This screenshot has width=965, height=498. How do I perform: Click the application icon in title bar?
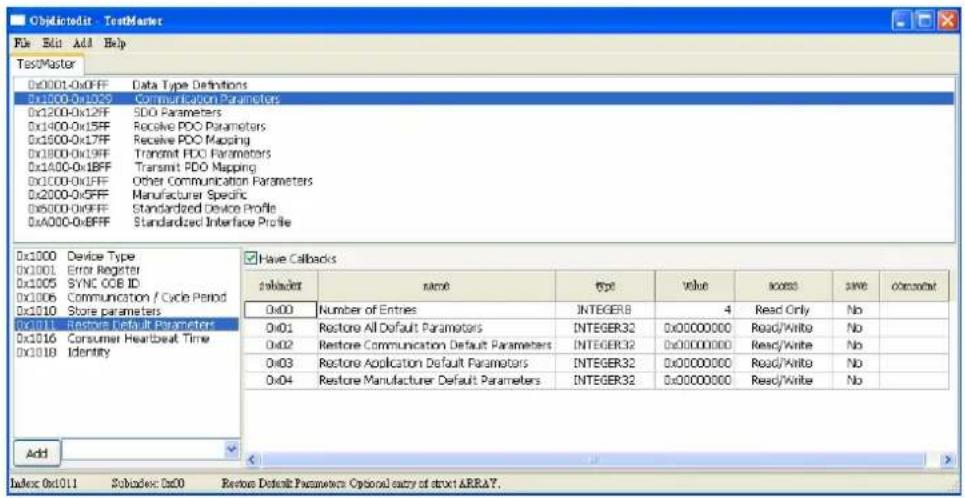point(18,22)
